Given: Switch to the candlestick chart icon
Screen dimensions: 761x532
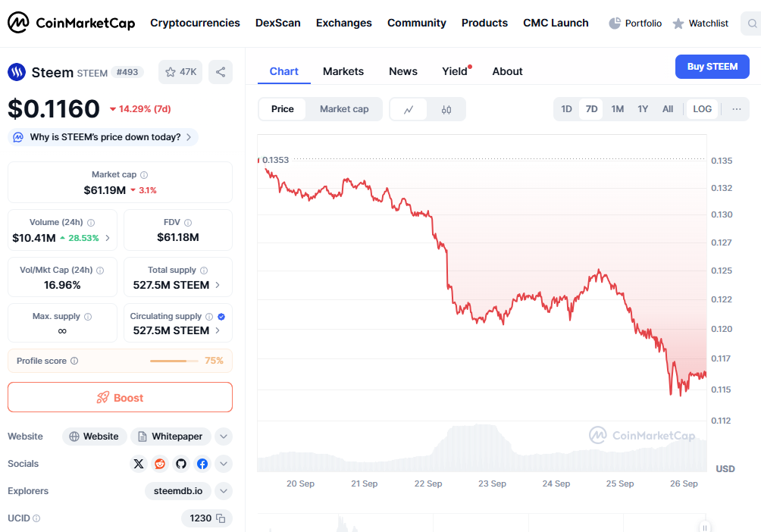Looking at the screenshot, I should [x=446, y=109].
